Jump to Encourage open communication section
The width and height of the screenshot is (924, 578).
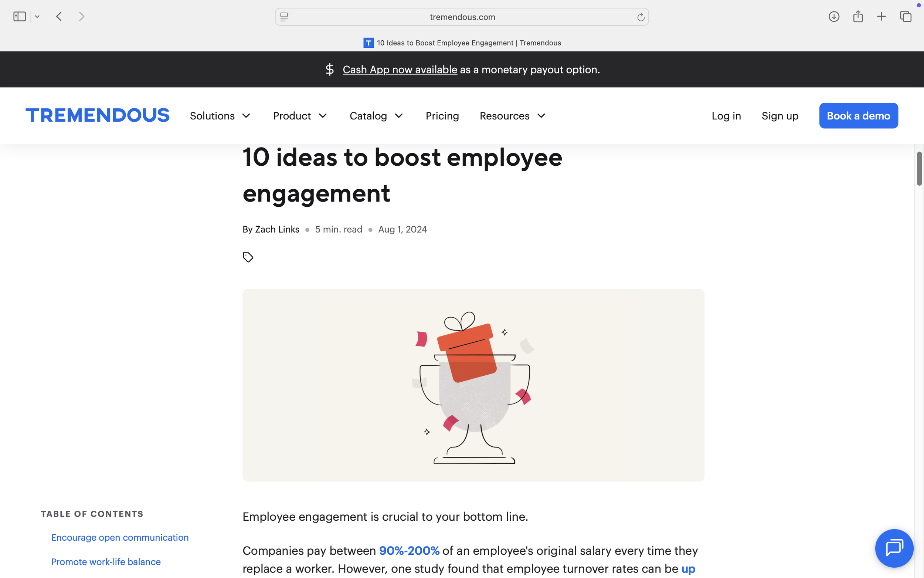pyautogui.click(x=120, y=537)
